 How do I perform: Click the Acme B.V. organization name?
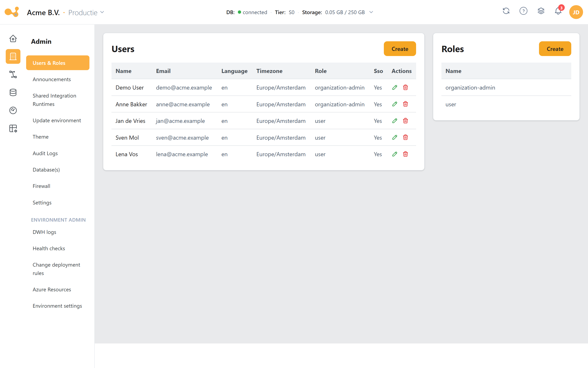coord(43,12)
